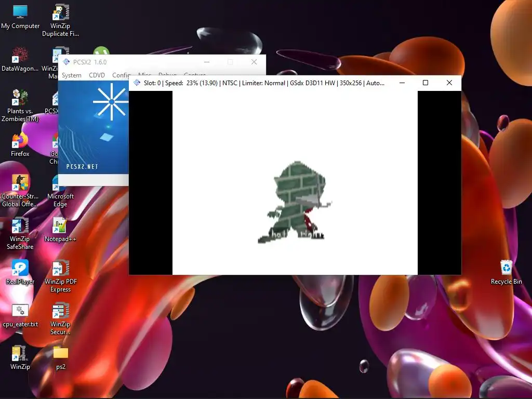Launch Plants vs. Zombies shortcut

[20, 105]
